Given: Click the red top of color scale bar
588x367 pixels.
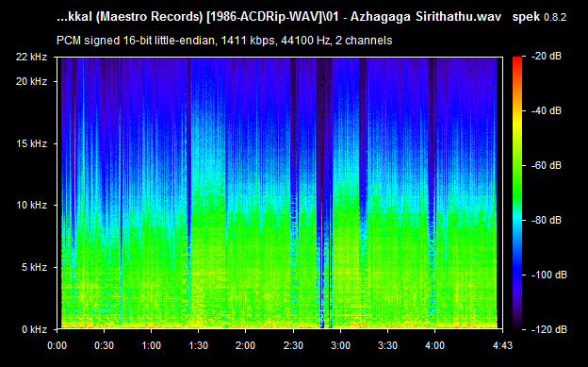Looking at the screenshot, I should pyautogui.click(x=517, y=59).
